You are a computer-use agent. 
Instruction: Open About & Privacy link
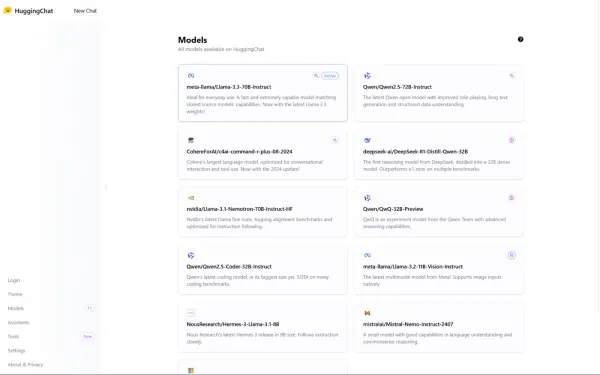[25, 365]
